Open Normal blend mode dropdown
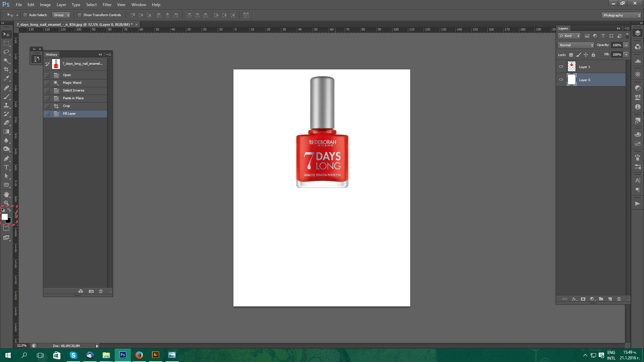The height and width of the screenshot is (362, 644). click(576, 45)
